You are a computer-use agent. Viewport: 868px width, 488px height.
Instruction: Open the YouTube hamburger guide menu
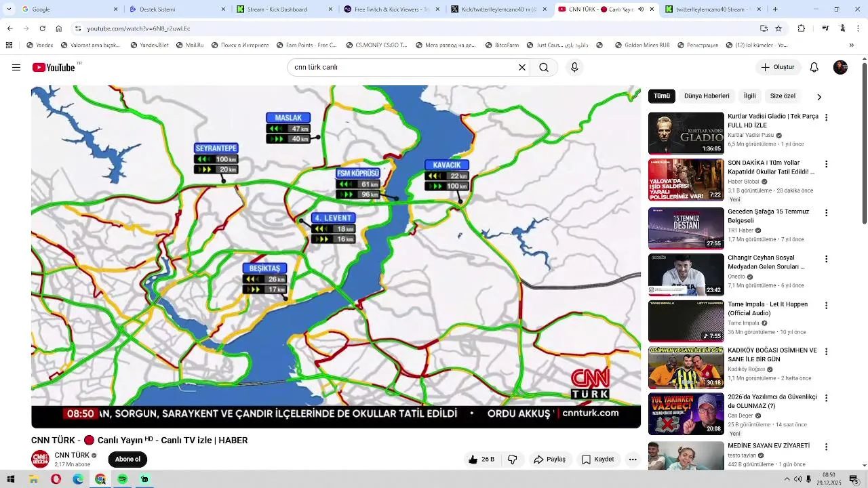point(16,67)
